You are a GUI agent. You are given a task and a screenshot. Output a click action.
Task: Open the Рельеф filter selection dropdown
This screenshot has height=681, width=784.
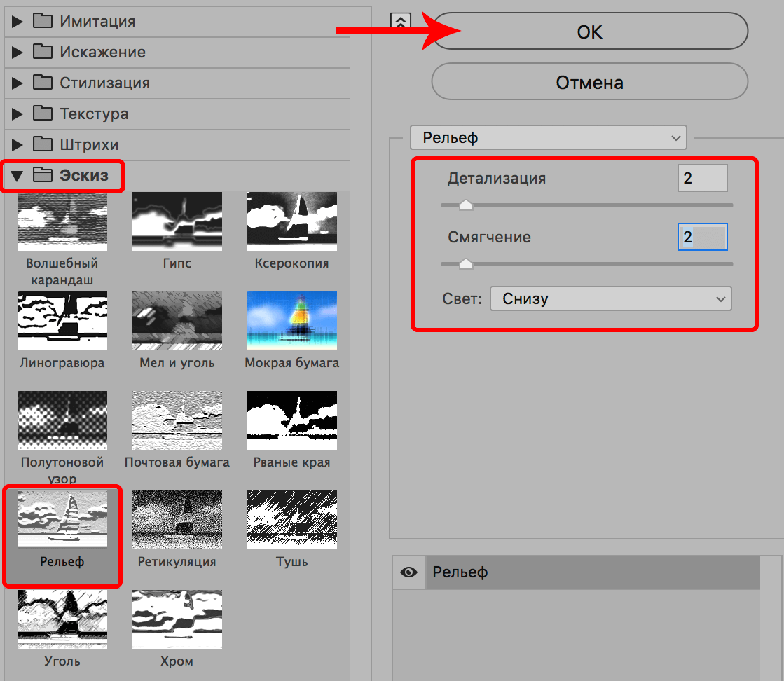pyautogui.click(x=548, y=138)
